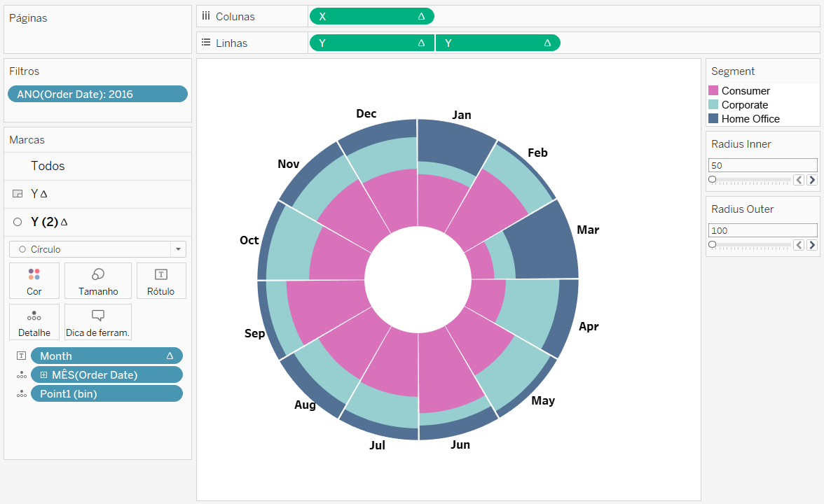Click the Oct label on the chart
Viewport: 824px width, 504px height.
click(x=249, y=241)
